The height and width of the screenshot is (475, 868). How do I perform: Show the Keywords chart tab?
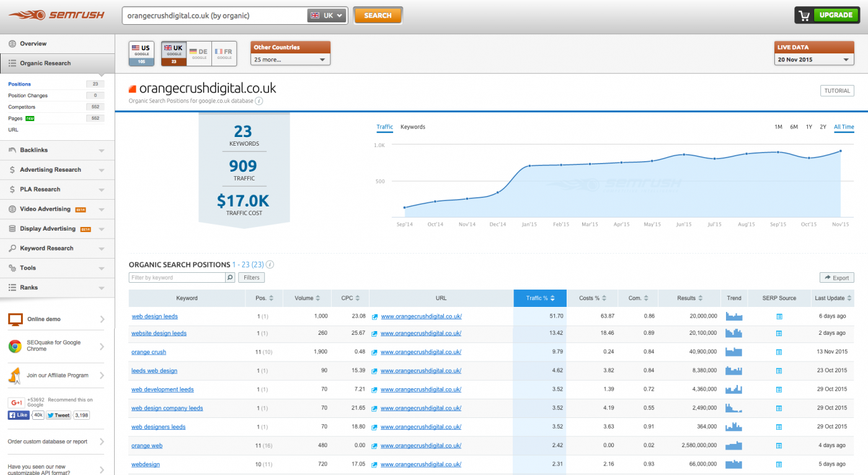[x=413, y=127]
